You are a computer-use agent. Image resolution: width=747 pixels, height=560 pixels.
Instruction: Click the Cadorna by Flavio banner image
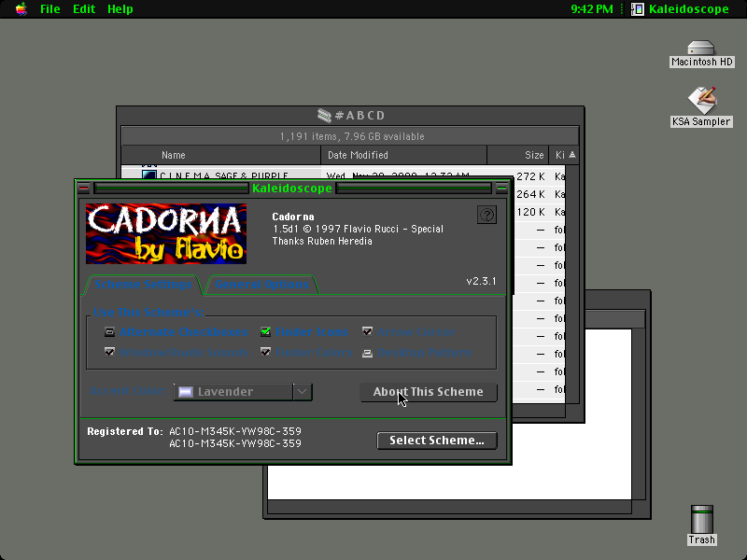point(166,234)
